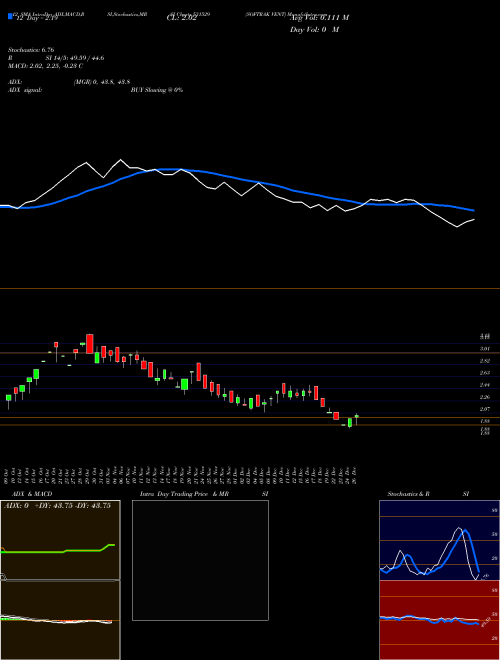This screenshot has height=660, width=500.
Task: Click the 2.63 price axis label
Action: pyautogui.click(x=485, y=373)
